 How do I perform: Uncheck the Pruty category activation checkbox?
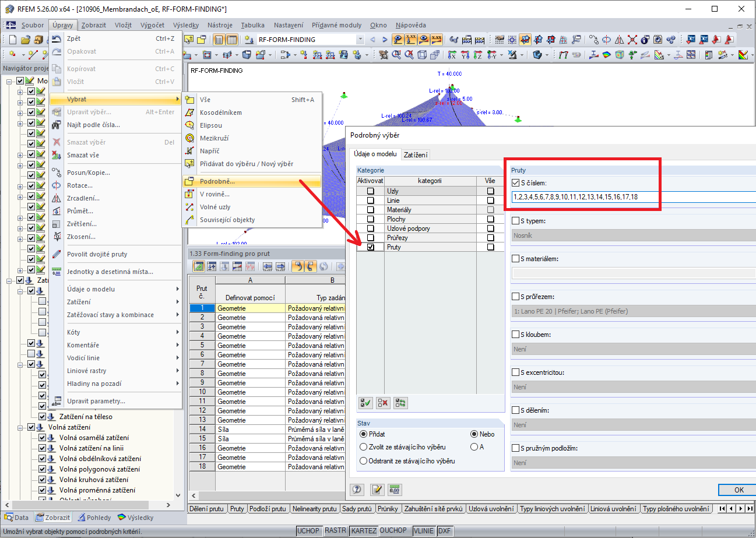[x=370, y=247]
